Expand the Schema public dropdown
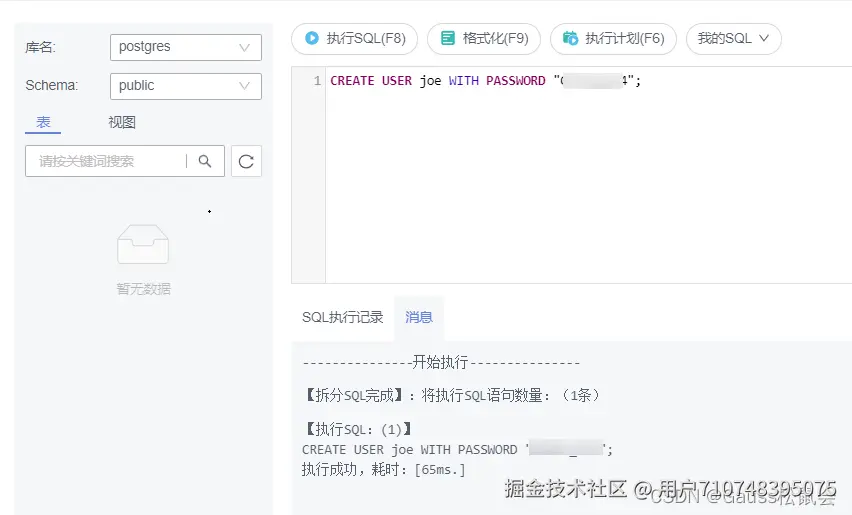The width and height of the screenshot is (852, 515). click(186, 86)
